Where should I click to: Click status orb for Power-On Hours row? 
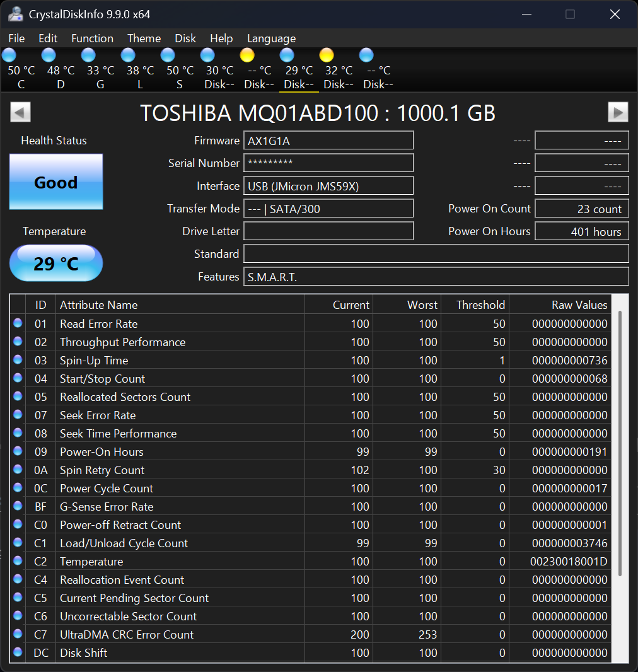(x=18, y=451)
